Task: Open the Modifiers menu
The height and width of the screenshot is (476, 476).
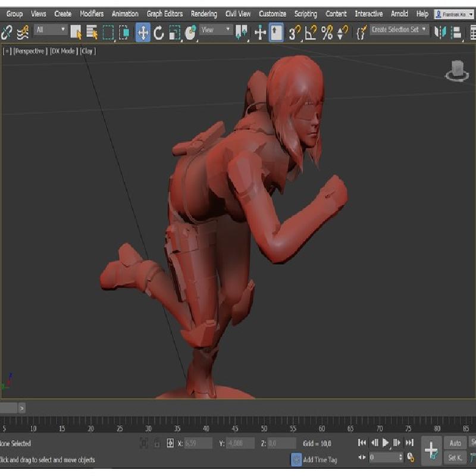Action: click(92, 14)
